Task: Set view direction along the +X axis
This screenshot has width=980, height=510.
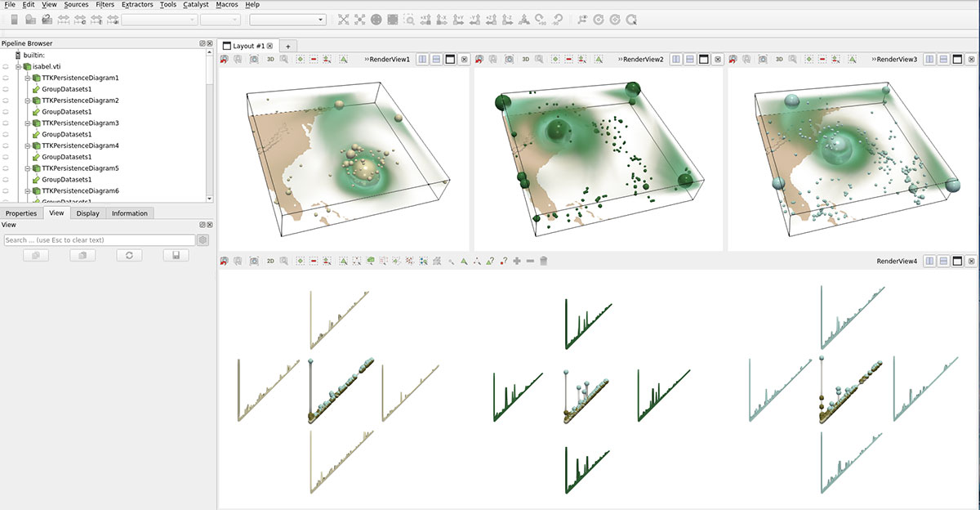Action: [x=426, y=19]
